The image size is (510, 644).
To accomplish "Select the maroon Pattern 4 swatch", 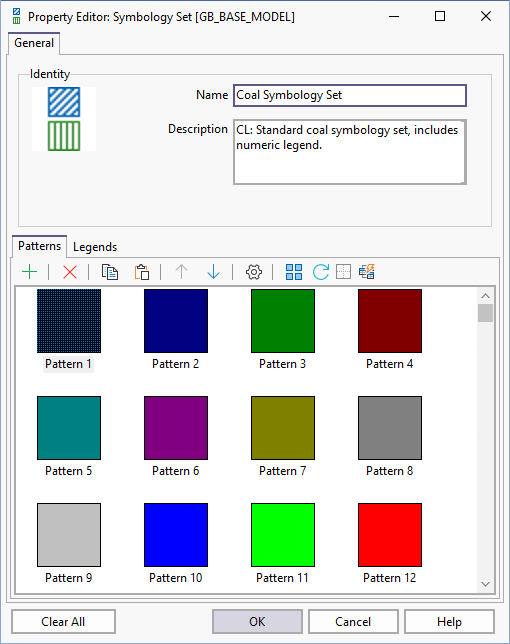I will (390, 321).
